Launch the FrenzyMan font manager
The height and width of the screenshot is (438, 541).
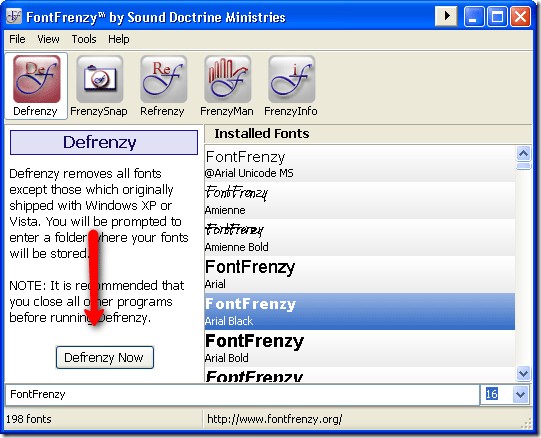point(227,86)
